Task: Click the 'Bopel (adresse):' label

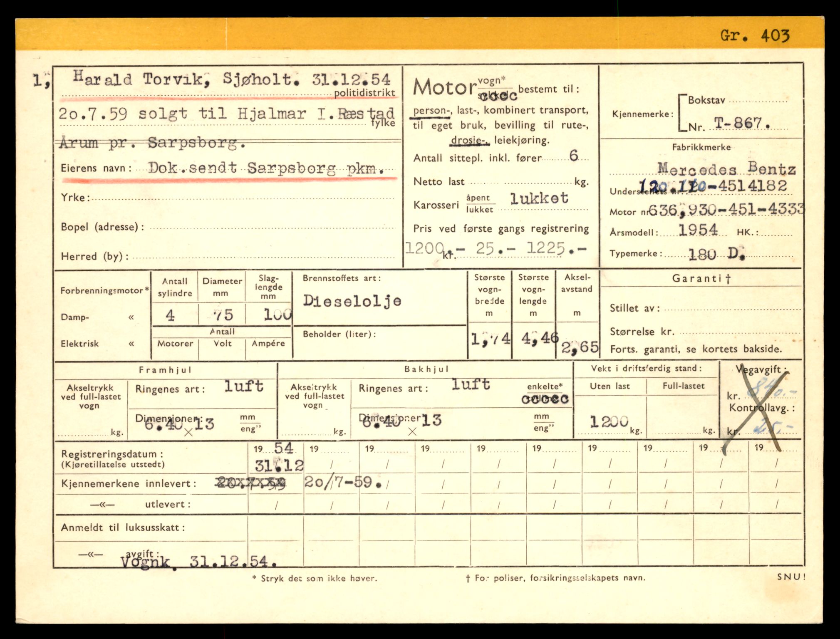Action: [102, 227]
